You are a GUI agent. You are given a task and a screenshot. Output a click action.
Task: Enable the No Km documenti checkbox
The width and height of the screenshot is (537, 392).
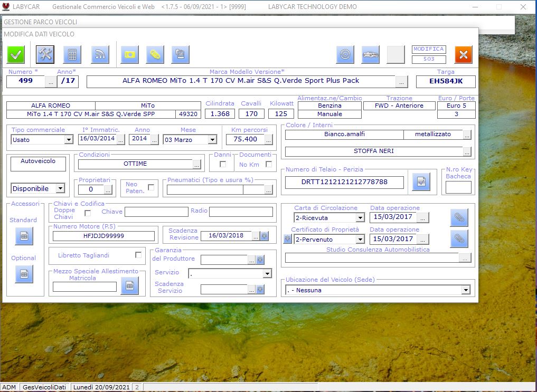pos(269,164)
